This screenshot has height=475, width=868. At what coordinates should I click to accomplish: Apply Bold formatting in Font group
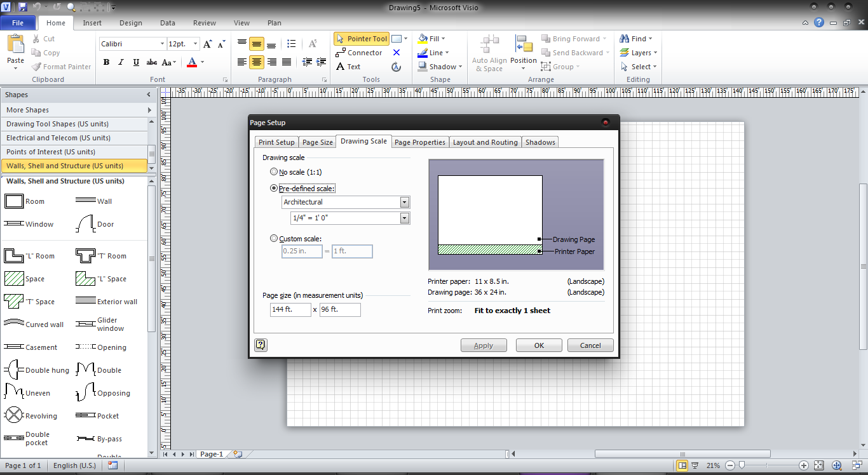click(106, 62)
